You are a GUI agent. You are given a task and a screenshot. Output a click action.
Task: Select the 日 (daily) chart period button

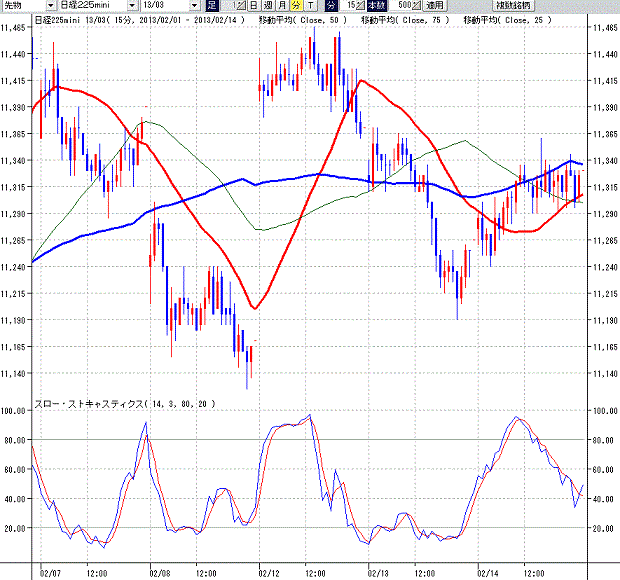pos(254,5)
